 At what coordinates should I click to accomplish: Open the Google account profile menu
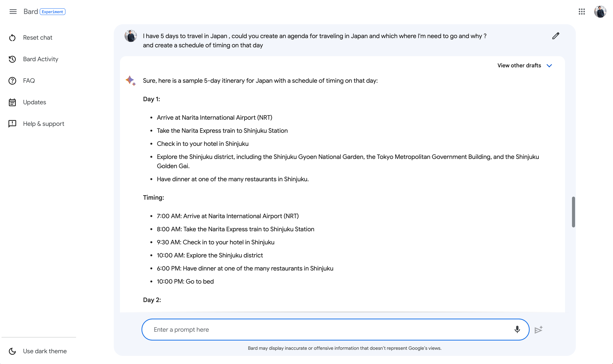click(x=600, y=12)
